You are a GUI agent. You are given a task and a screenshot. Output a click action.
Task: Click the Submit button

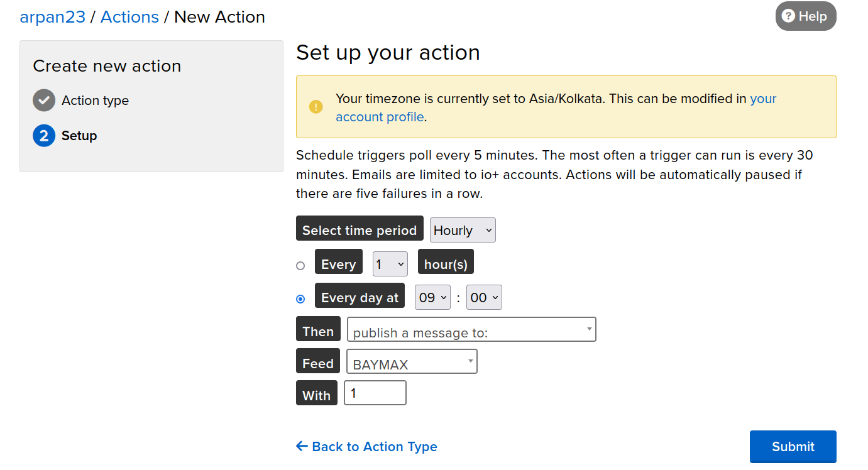pyautogui.click(x=793, y=447)
